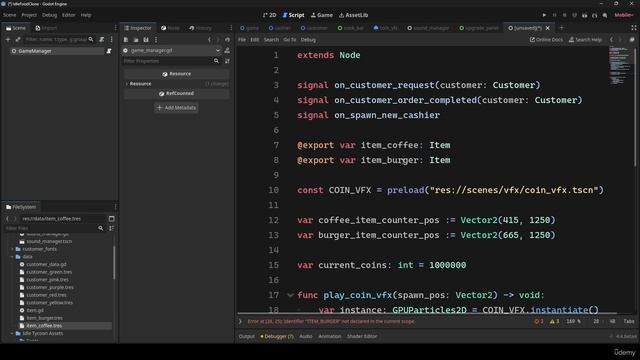Image resolution: width=640 pixels, height=360 pixels.
Task: Open Inspector object history icon
Action: [227, 40]
